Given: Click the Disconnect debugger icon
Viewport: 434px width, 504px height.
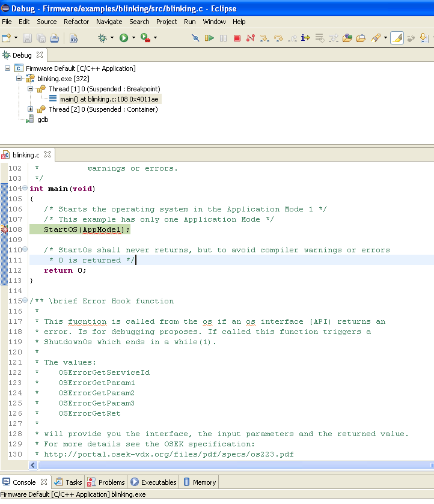Looking at the screenshot, I should [x=251, y=38].
